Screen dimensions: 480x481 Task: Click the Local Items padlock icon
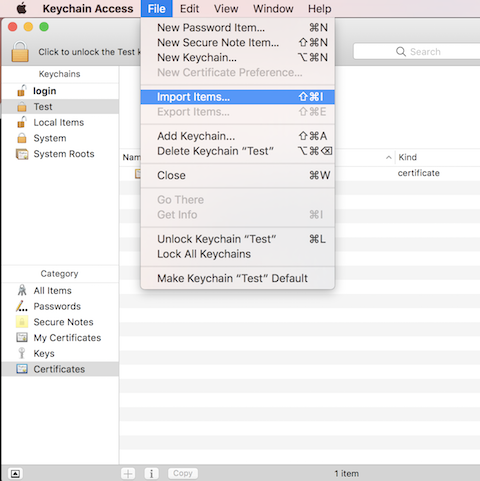coord(22,122)
